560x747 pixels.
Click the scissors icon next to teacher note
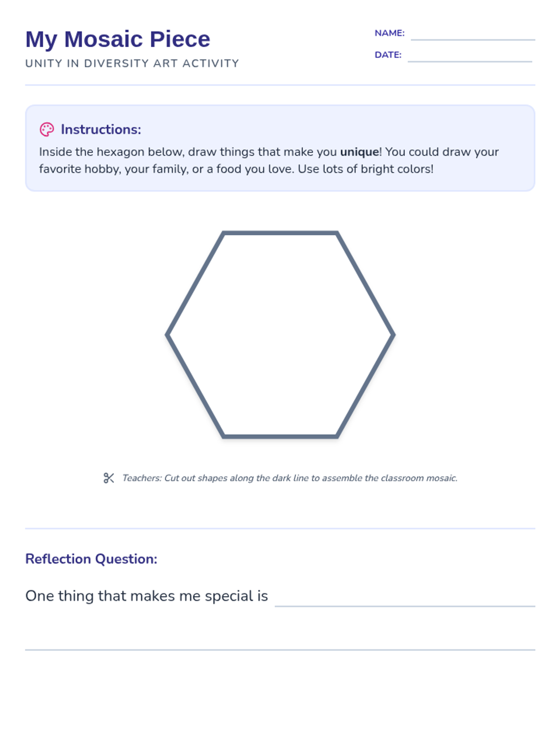coord(109,478)
